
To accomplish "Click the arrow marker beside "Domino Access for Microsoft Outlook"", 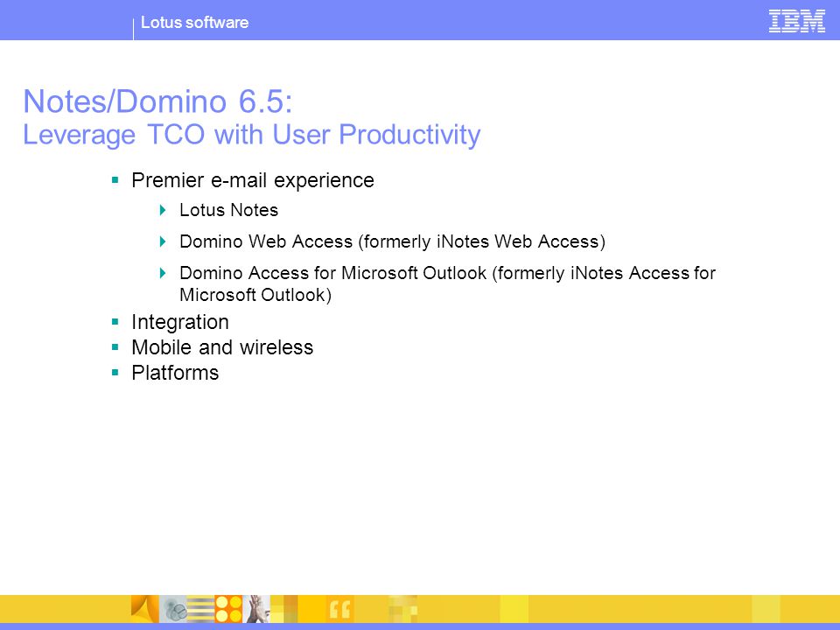I will 163,273.
